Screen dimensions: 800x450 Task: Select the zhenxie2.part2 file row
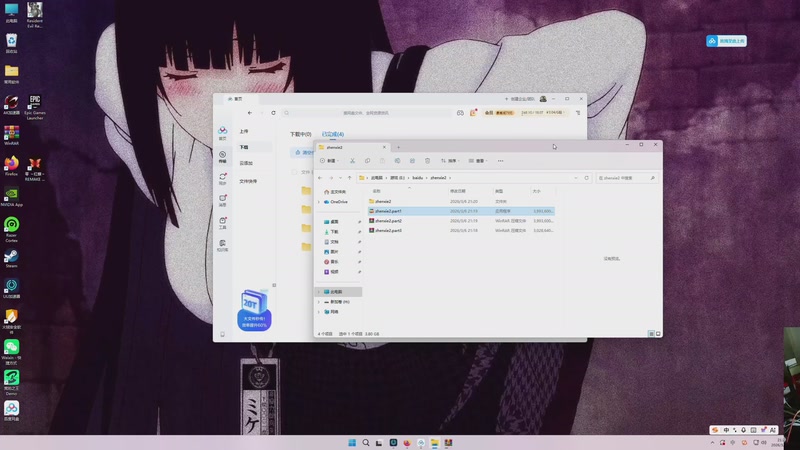point(461,221)
